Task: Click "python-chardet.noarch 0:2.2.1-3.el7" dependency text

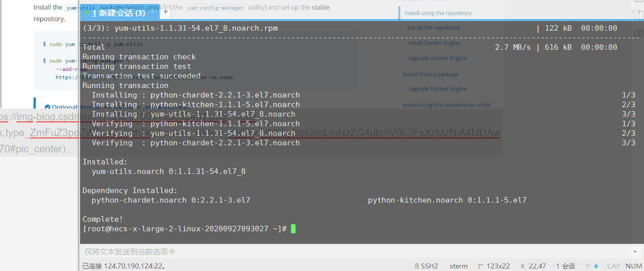Action: [x=171, y=200]
